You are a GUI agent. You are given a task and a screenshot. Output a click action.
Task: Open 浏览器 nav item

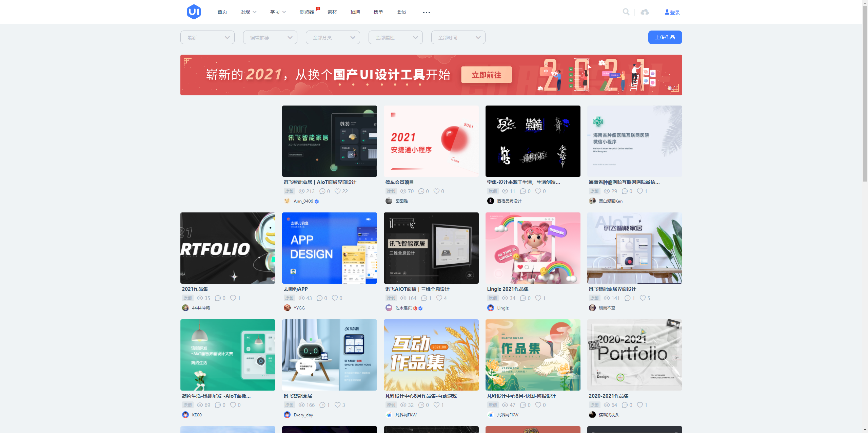tap(307, 12)
